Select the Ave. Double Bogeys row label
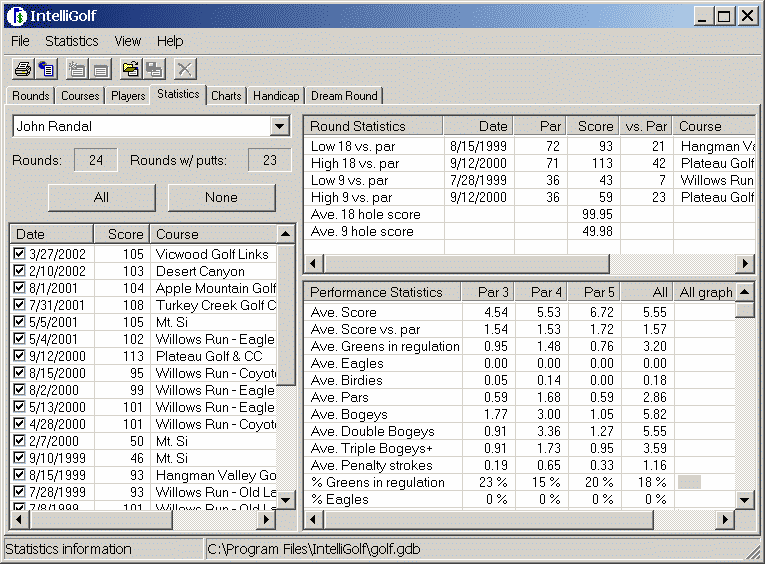Screen dimensions: 765x564 373,431
